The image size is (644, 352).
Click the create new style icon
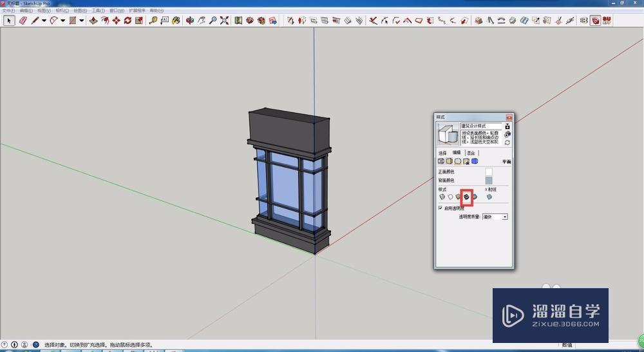tap(507, 135)
